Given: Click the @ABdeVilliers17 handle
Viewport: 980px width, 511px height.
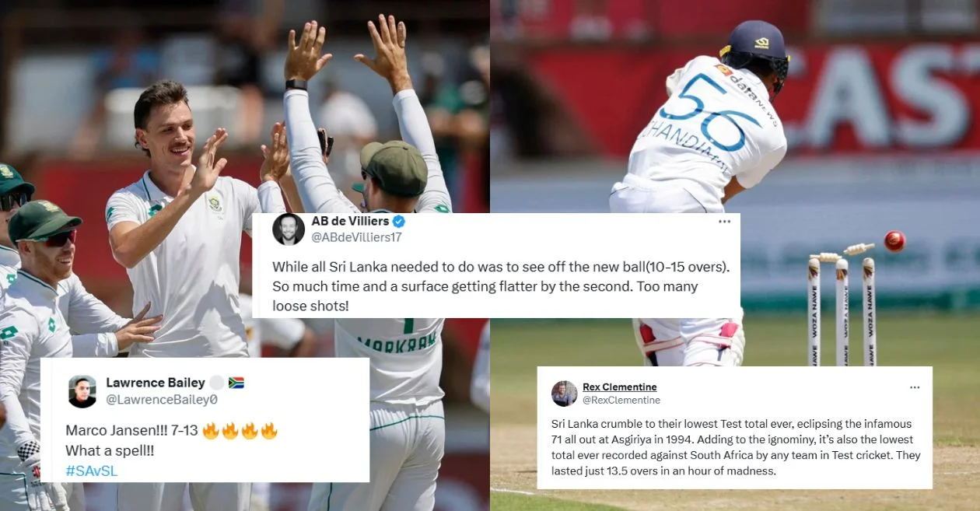Looking at the screenshot, I should 357,237.
